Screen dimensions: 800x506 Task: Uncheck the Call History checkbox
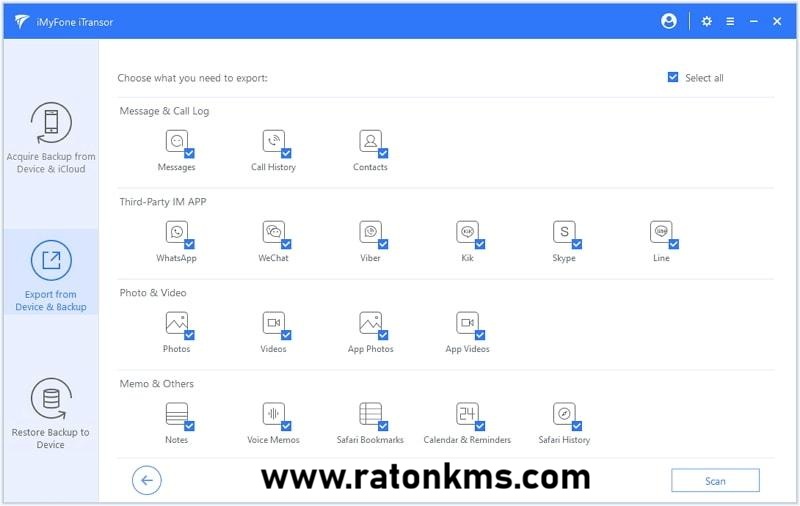pos(286,153)
